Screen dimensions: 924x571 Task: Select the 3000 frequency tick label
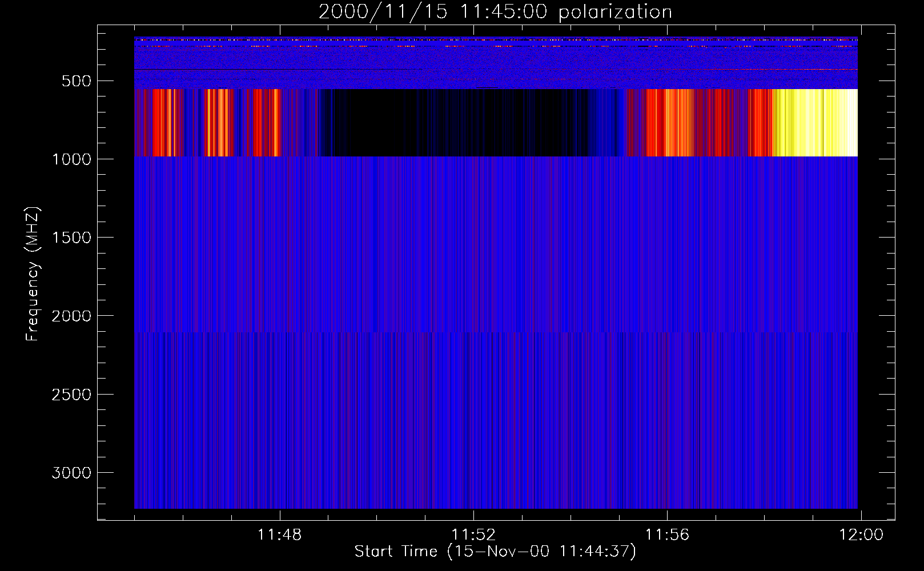click(x=71, y=473)
